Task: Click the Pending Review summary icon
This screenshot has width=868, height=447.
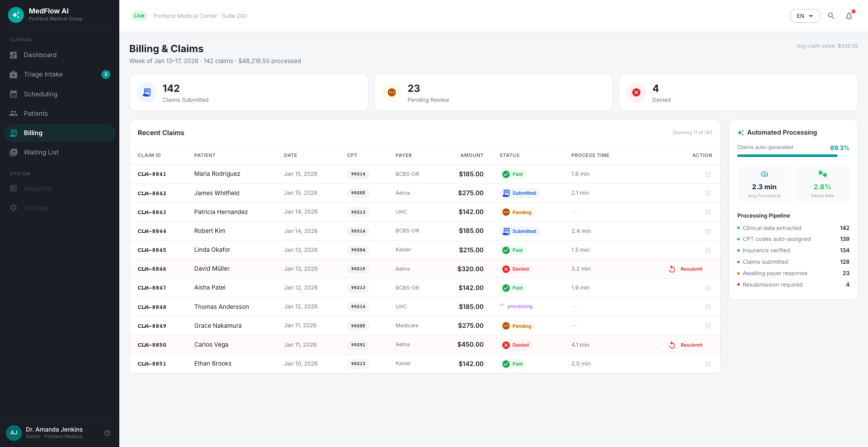Action: [x=392, y=92]
